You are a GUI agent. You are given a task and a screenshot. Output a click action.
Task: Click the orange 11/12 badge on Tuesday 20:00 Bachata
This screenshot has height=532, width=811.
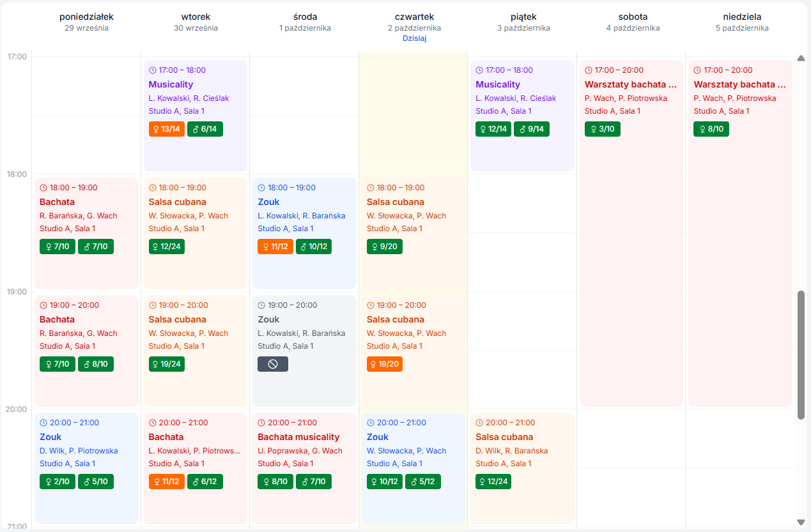tap(167, 482)
